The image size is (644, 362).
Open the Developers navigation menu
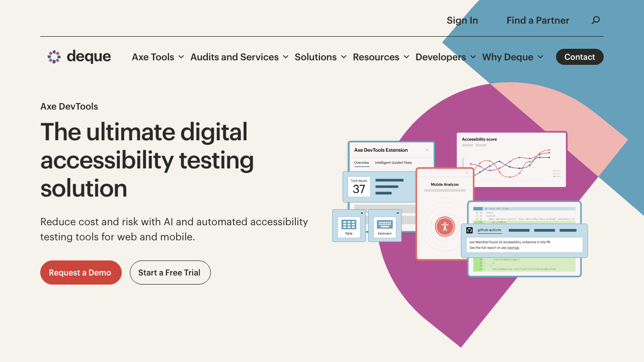click(446, 57)
